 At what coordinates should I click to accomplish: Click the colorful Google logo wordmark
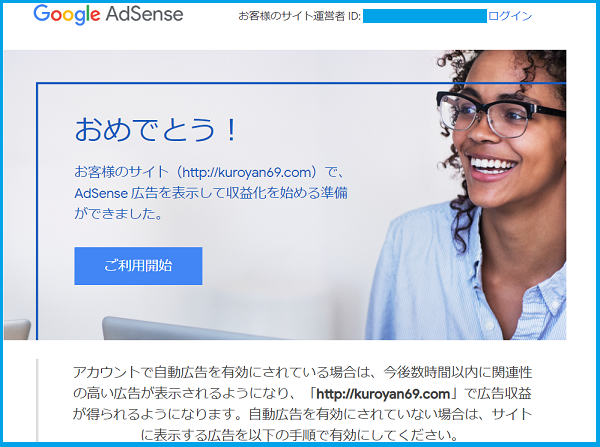click(x=67, y=15)
